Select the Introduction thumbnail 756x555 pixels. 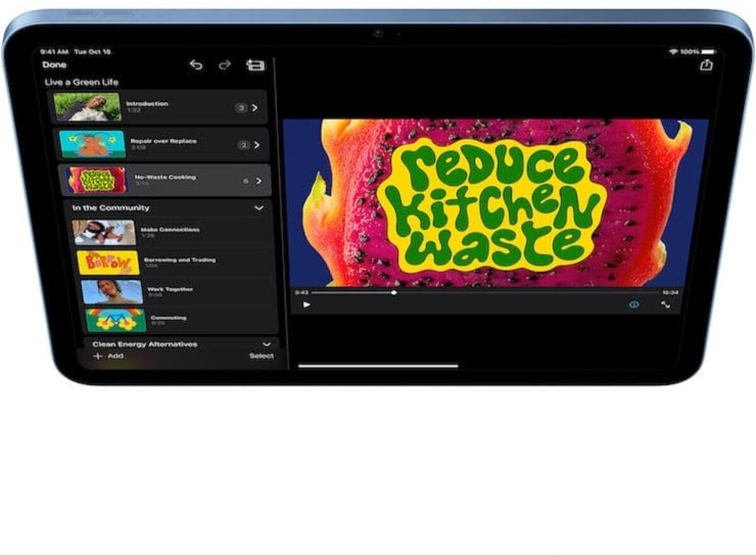(x=88, y=107)
